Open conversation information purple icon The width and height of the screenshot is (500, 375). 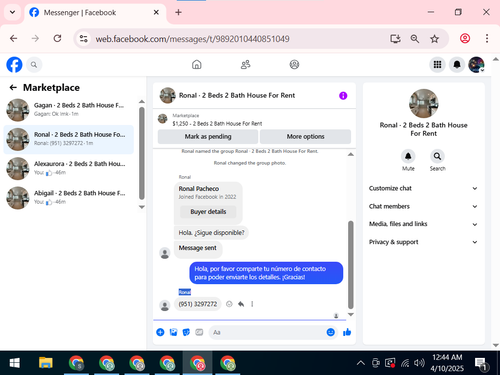pos(343,96)
